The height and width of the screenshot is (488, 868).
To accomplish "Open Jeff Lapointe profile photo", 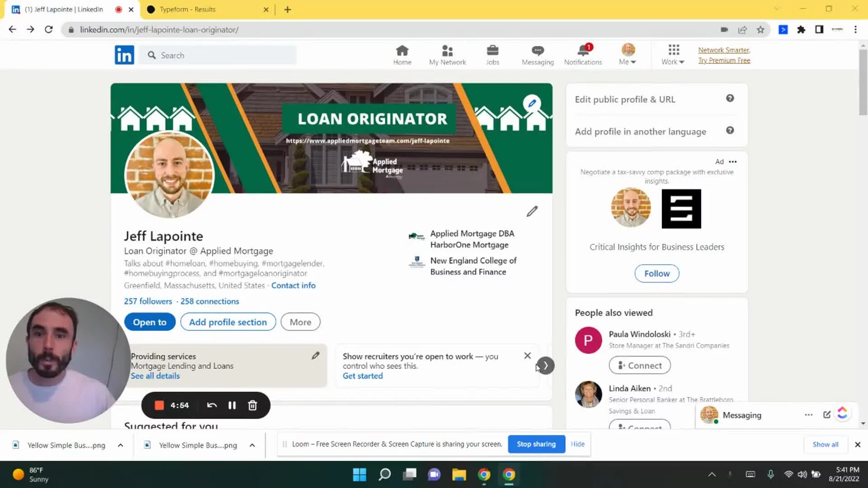I will (169, 174).
